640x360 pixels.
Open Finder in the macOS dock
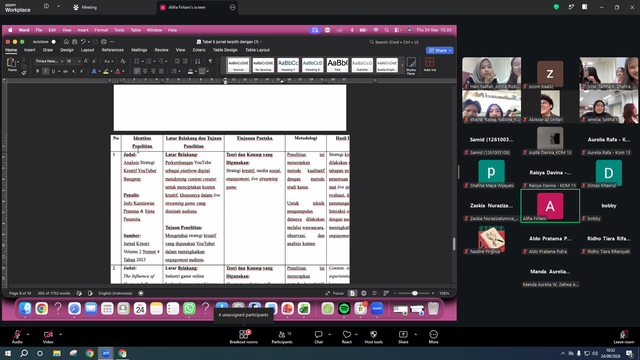[25, 309]
